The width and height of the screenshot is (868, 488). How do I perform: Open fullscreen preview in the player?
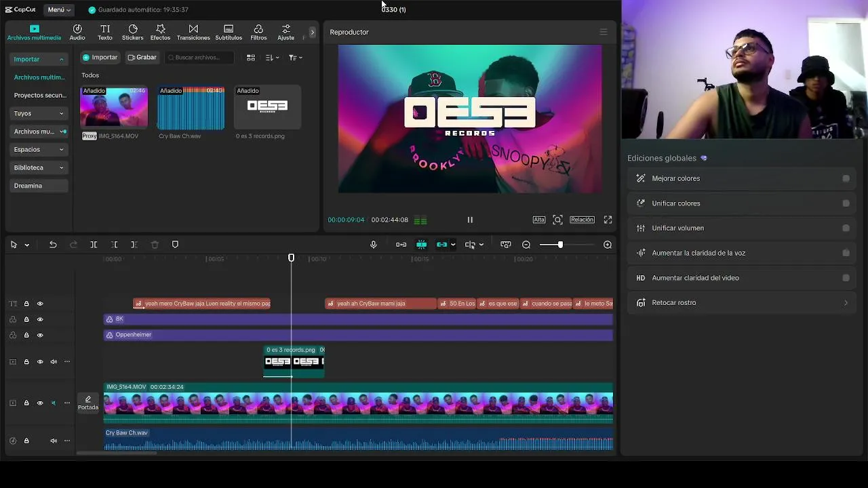point(608,220)
